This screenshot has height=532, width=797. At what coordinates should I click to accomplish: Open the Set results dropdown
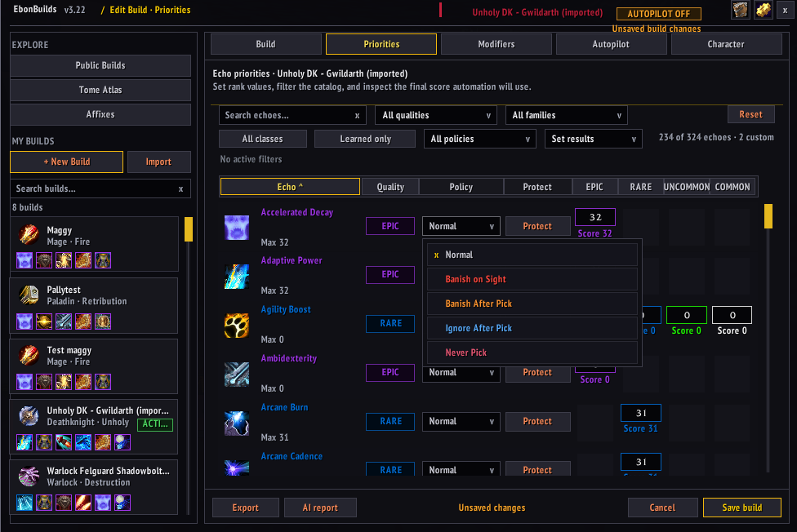coord(593,139)
